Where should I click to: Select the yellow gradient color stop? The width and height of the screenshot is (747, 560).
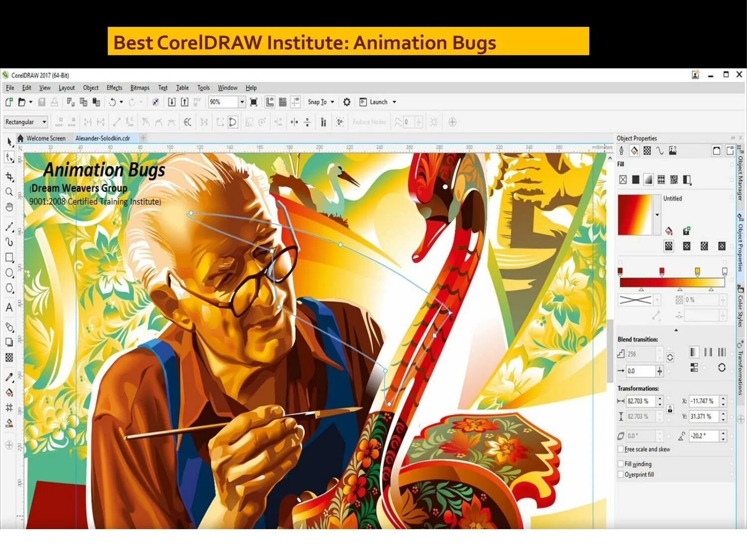698,271
